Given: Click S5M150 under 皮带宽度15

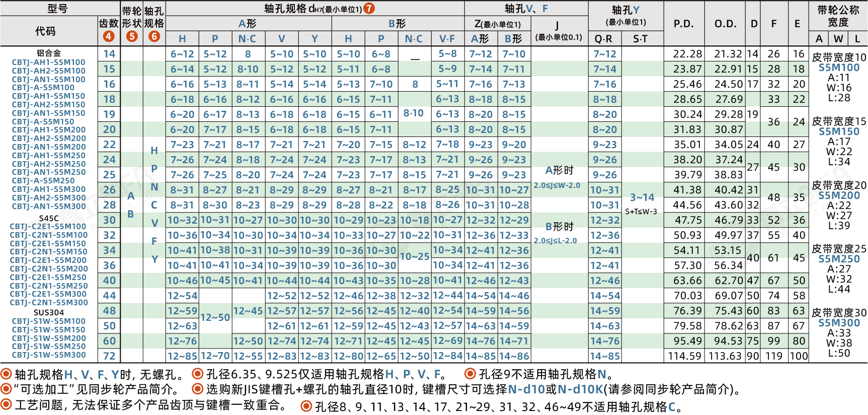Looking at the screenshot, I should [x=839, y=131].
